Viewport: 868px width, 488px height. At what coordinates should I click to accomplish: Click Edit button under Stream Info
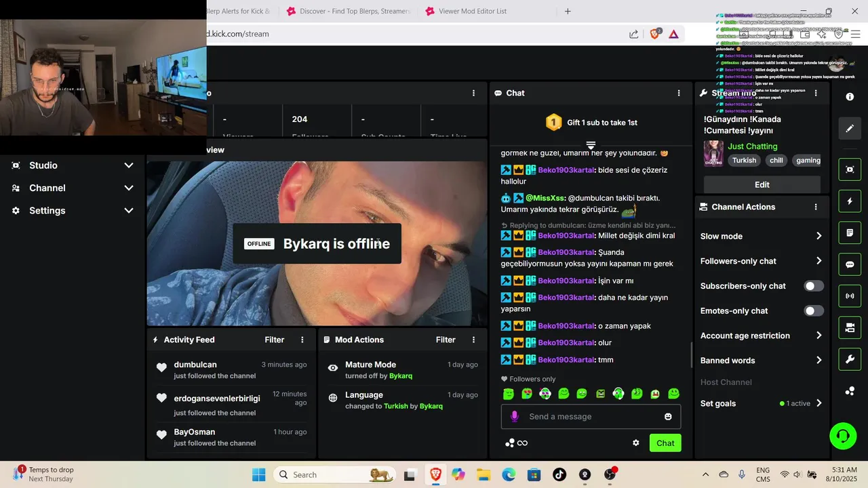point(762,184)
